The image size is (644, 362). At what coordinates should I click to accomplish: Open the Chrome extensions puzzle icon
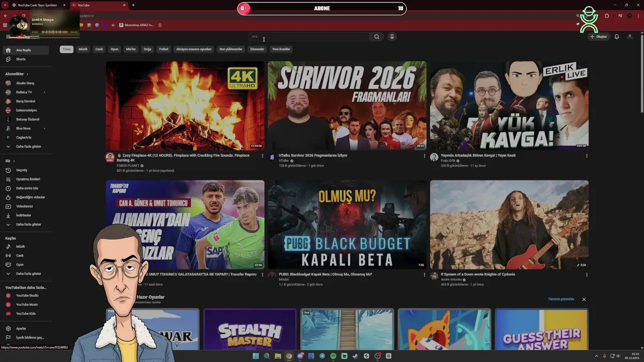607,16
